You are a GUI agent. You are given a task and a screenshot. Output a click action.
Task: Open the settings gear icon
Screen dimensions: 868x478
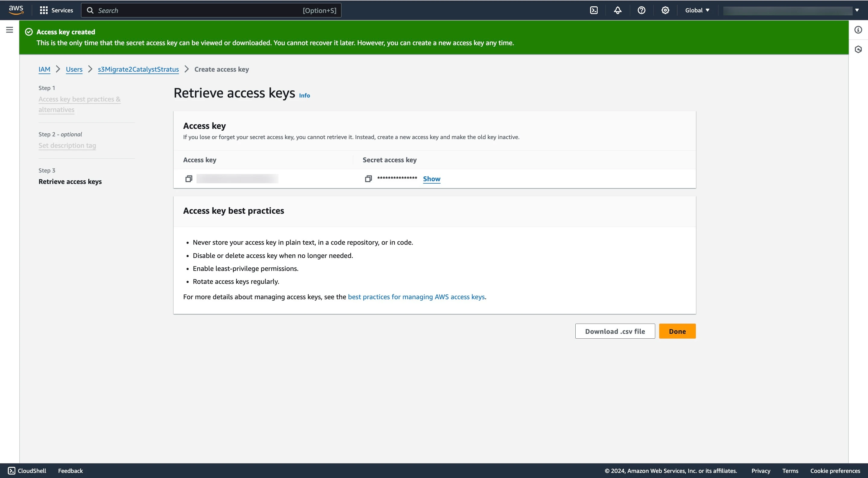[x=665, y=11]
